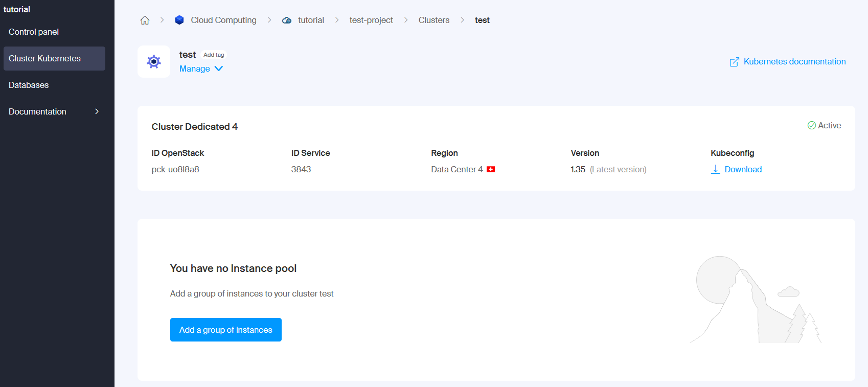868x387 pixels.
Task: Click Add a group of instances button
Action: [x=226, y=330]
